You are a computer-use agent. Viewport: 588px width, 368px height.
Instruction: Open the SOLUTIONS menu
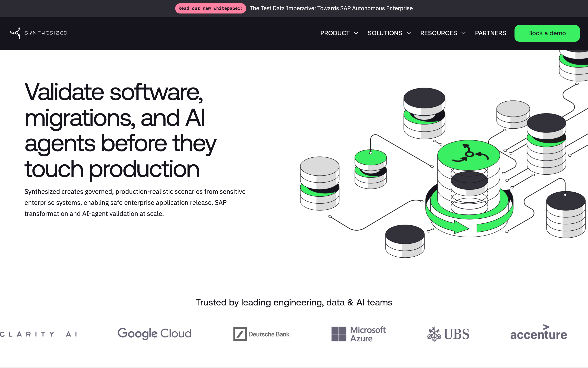(385, 33)
